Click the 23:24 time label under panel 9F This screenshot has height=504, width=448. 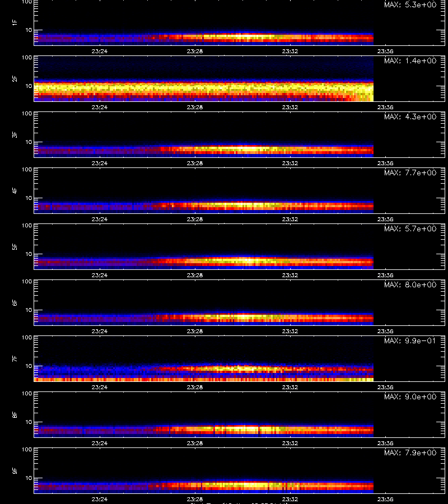pyautogui.click(x=100, y=499)
